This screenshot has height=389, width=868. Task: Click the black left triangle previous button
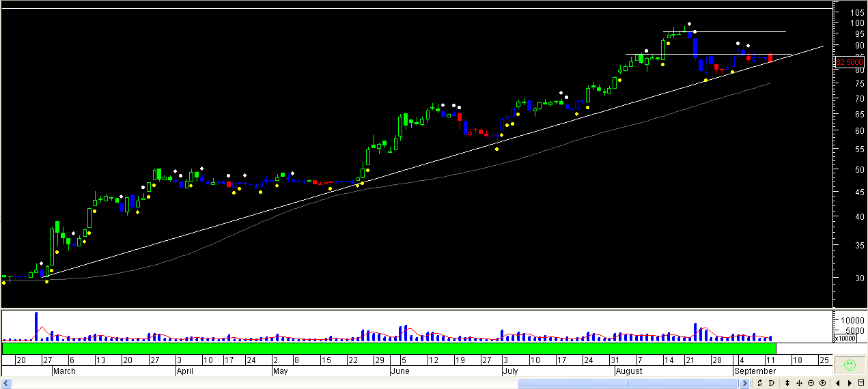tap(838, 383)
